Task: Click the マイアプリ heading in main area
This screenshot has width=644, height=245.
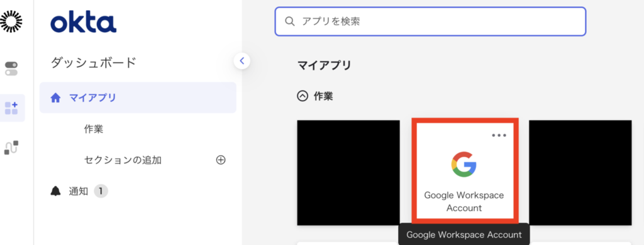Action: [x=324, y=65]
